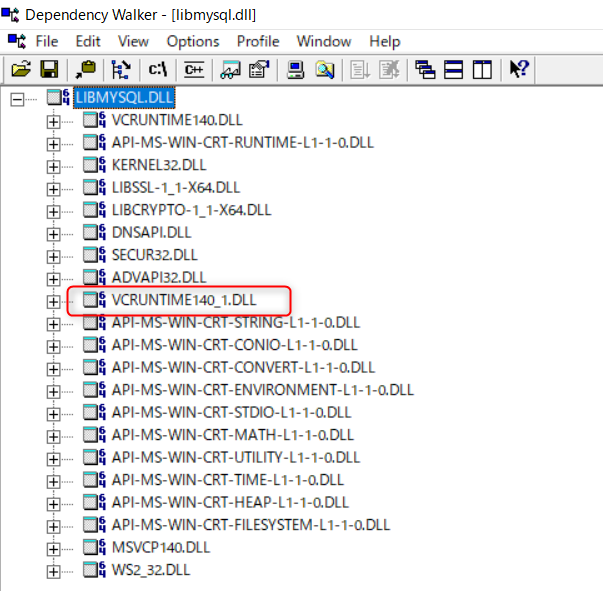Click the greyed Start Profiling icon
Image resolution: width=603 pixels, height=591 pixels.
click(x=360, y=70)
